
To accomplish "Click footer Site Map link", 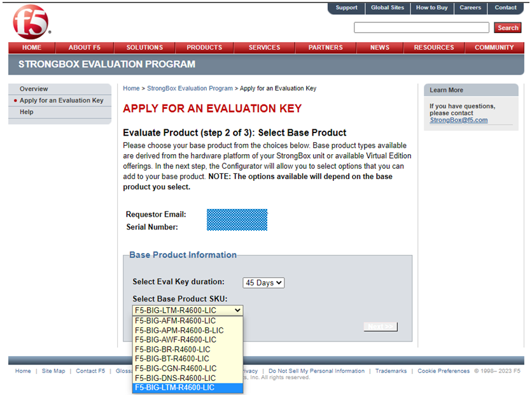I will pos(53,371).
